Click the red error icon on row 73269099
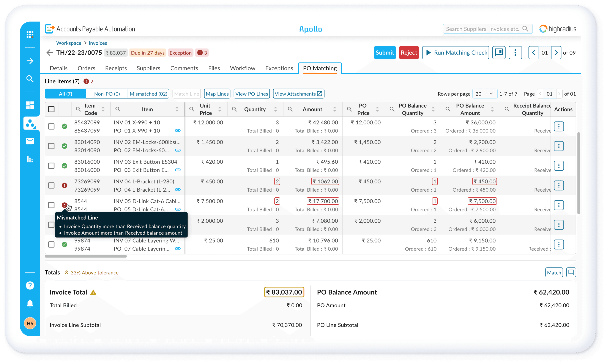This screenshot has height=364, width=607. tap(64, 185)
